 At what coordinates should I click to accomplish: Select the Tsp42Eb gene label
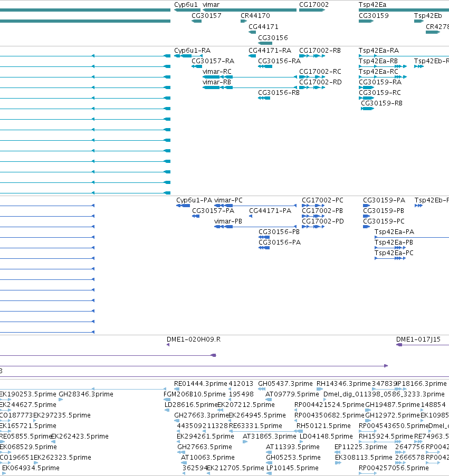(428, 15)
